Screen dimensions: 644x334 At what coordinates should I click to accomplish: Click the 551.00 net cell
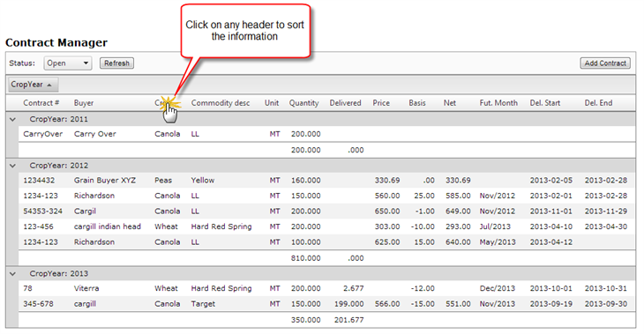458,304
